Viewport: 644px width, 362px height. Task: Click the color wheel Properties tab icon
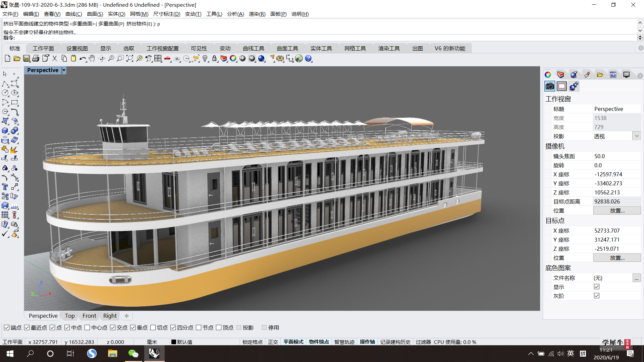tap(548, 75)
